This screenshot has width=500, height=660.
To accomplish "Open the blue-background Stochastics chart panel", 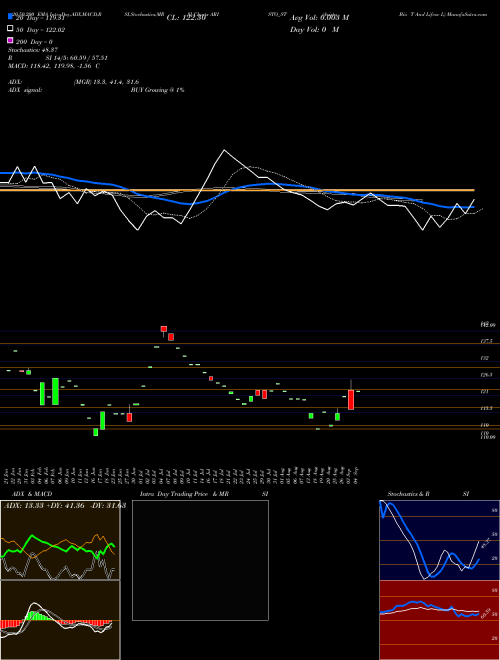I will click(439, 540).
